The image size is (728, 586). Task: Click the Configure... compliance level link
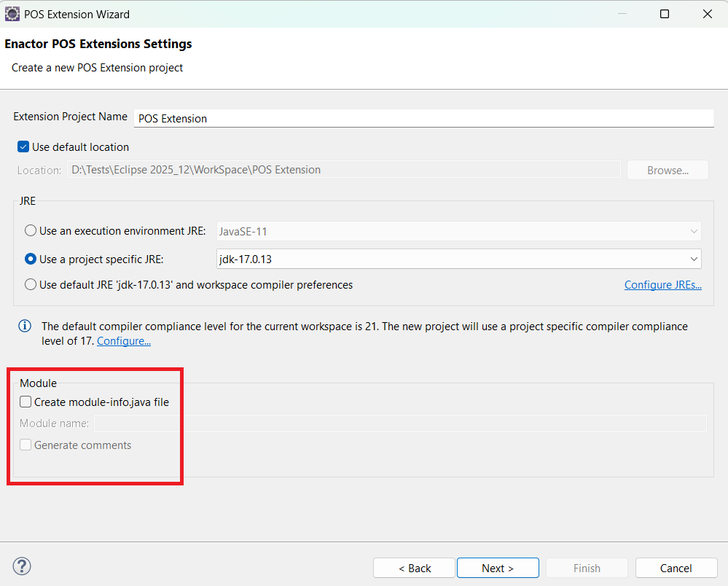(124, 341)
